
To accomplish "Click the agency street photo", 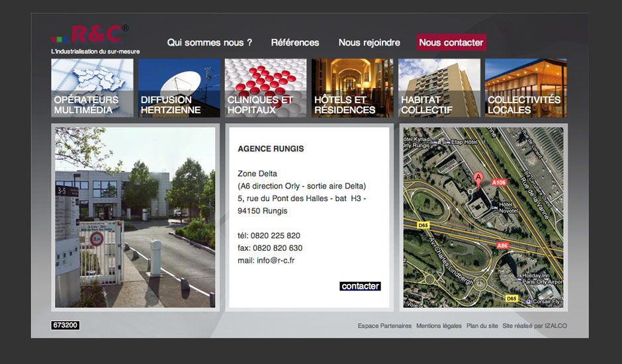I will click(x=135, y=217).
